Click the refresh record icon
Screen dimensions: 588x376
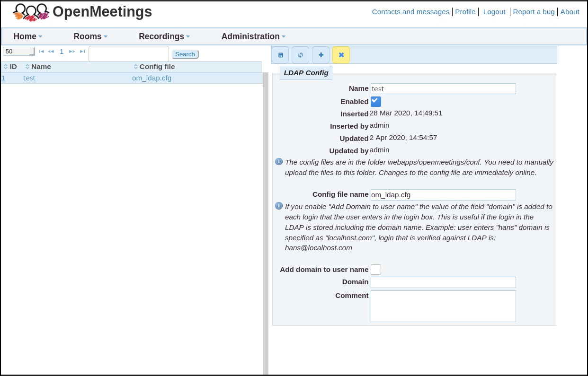(x=300, y=55)
